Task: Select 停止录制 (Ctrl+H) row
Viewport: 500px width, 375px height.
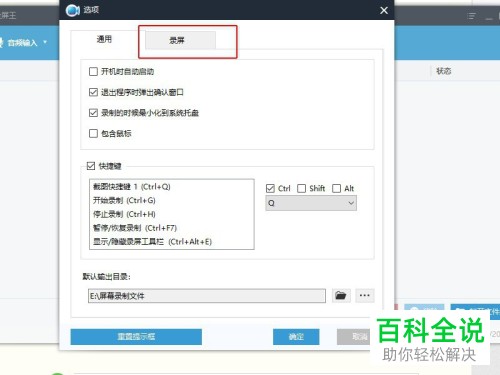Action: point(172,214)
